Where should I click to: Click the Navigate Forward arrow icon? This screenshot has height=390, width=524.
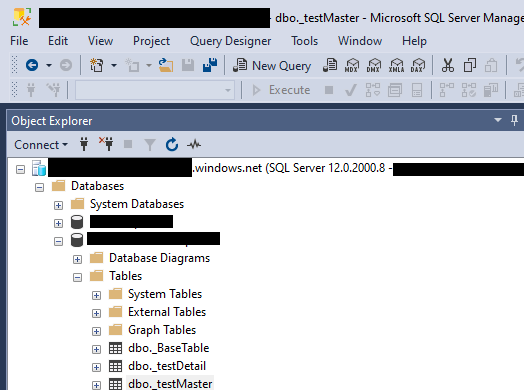coord(66,65)
